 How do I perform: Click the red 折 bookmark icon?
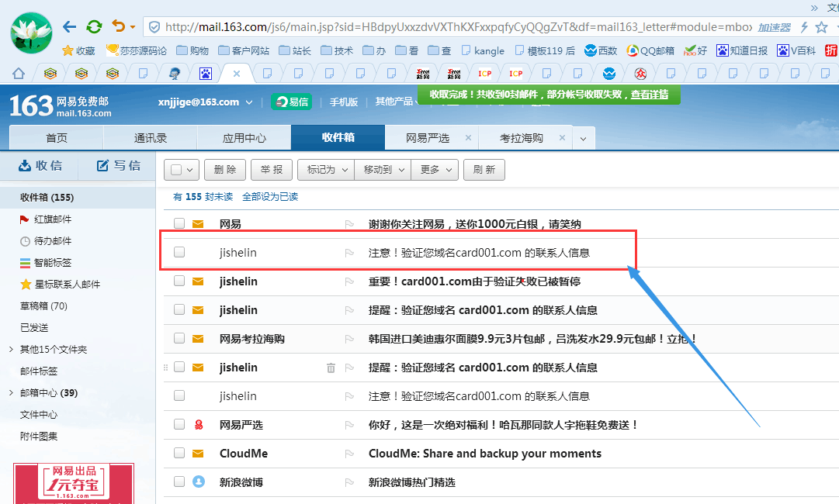[831, 50]
